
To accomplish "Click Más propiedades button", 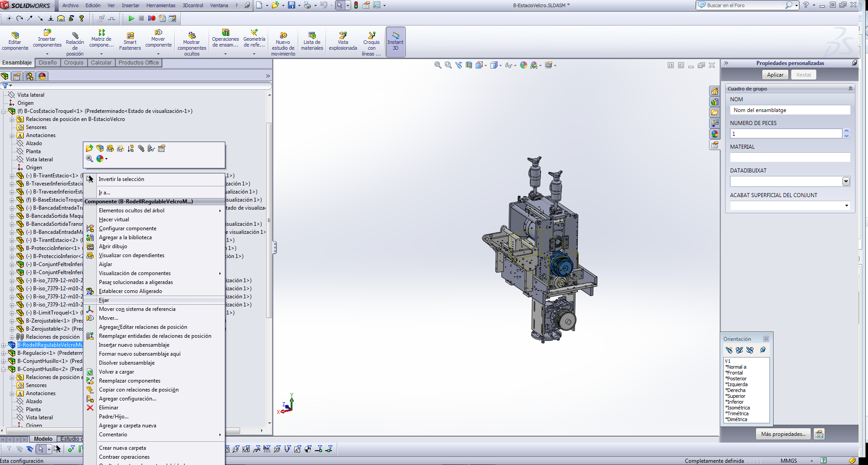I will point(783,434).
